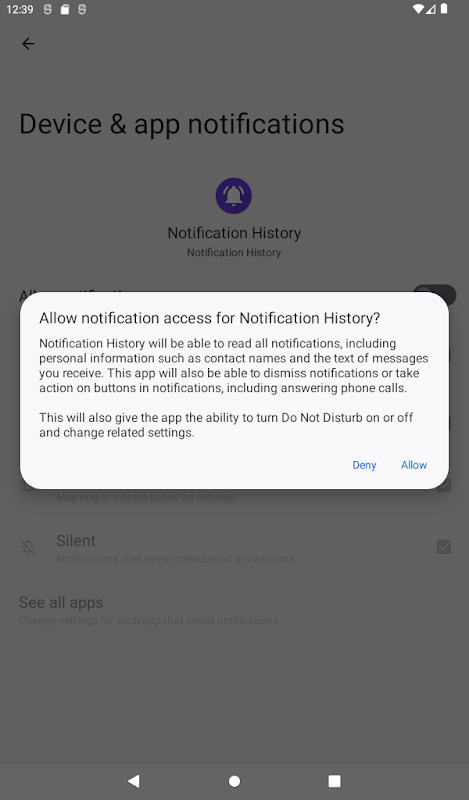Tap Android home circle button
Viewport: 469px width, 800px height.
pyautogui.click(x=234, y=781)
